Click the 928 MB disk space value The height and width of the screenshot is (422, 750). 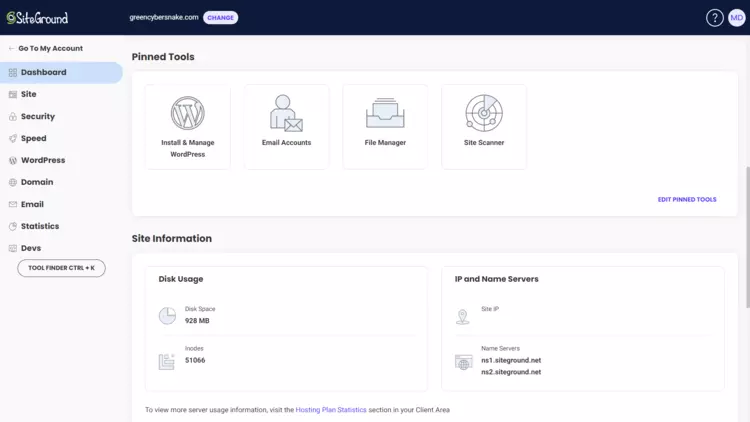[x=197, y=321]
